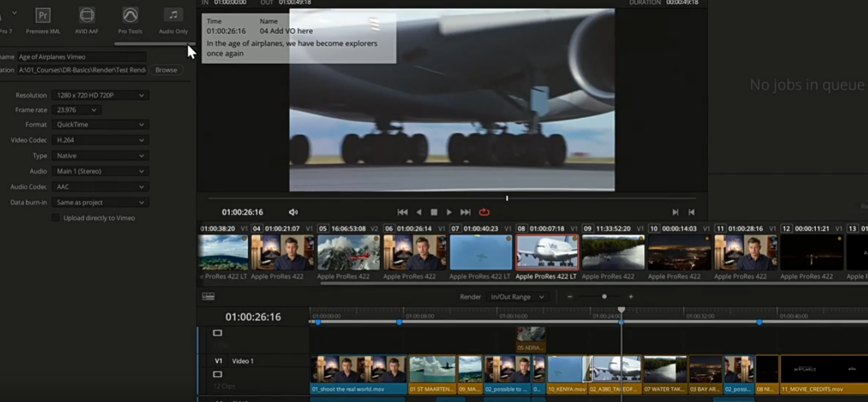
Task: Enable Upload directly to Vimeo
Action: [55, 218]
